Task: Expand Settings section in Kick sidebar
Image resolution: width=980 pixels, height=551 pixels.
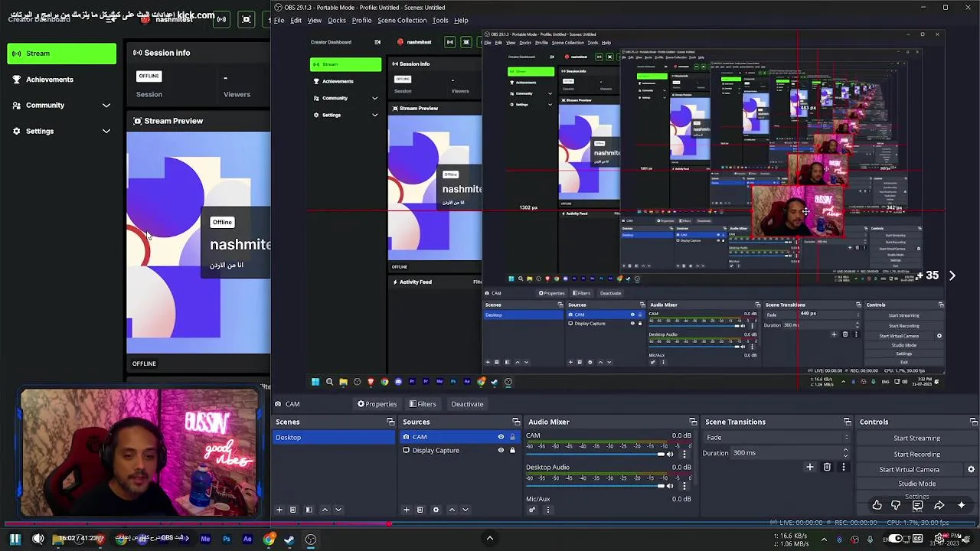Action: click(x=106, y=131)
